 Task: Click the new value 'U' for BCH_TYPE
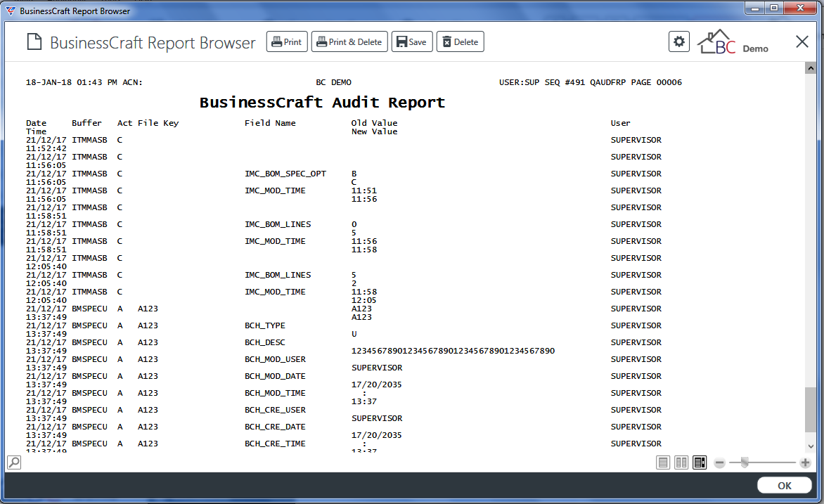(x=354, y=335)
